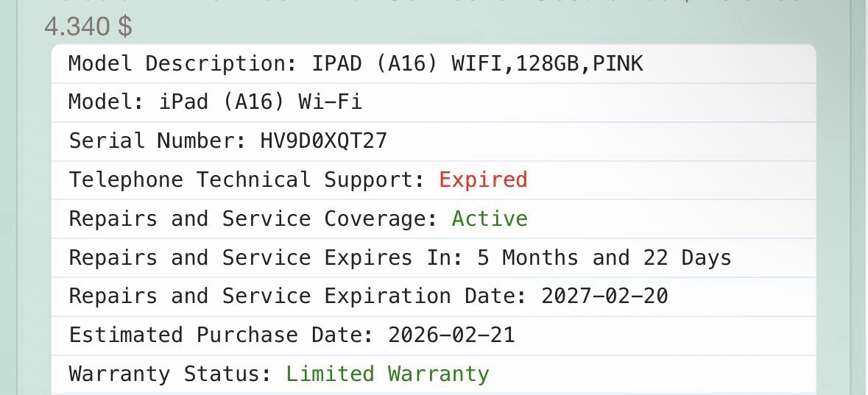The image size is (868, 395).
Task: Select the 5 Months and 22 Days value
Action: pyautogui.click(x=604, y=257)
